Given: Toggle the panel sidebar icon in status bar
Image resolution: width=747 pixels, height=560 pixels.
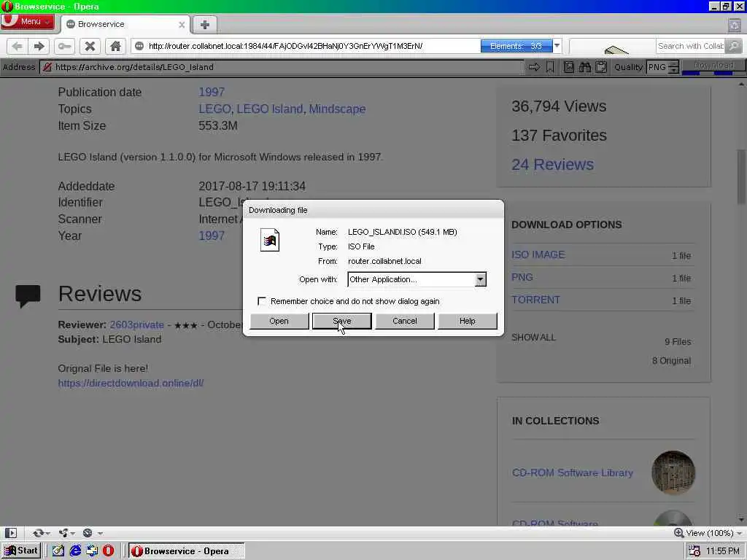Looking at the screenshot, I should [10, 533].
